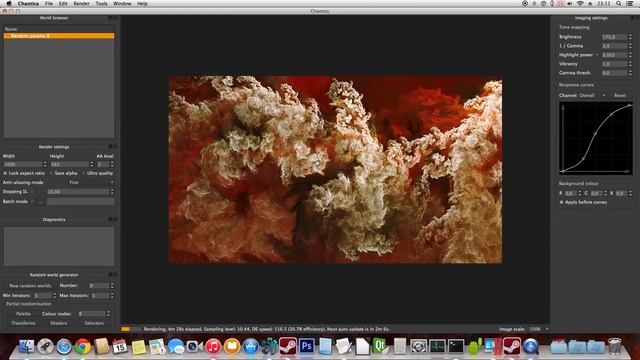
Task: Toggle the Stopping SL checkbox
Action: 32,191
